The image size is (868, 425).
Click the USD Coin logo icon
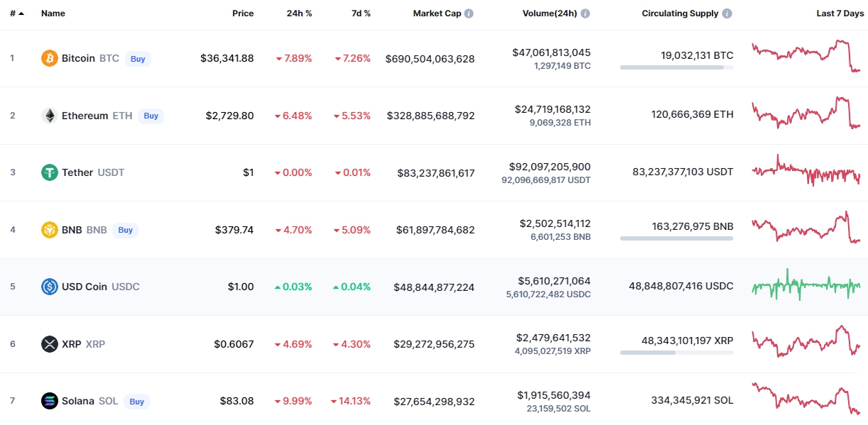pyautogui.click(x=50, y=287)
